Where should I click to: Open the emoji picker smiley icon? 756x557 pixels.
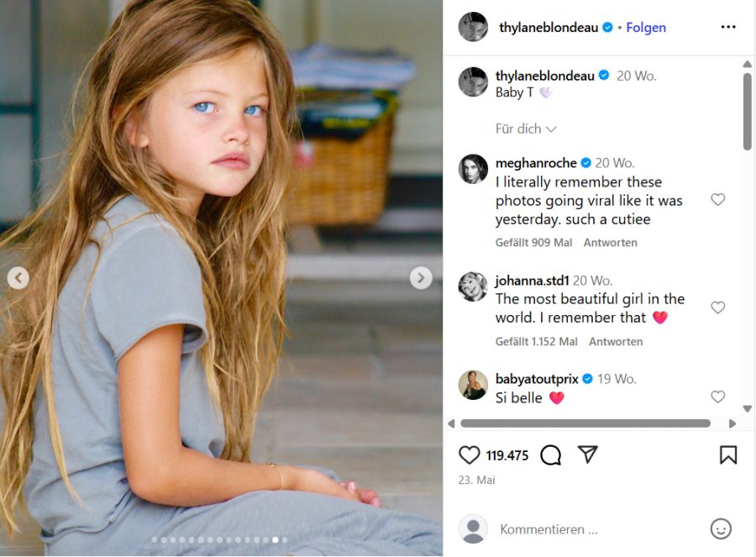point(721,529)
